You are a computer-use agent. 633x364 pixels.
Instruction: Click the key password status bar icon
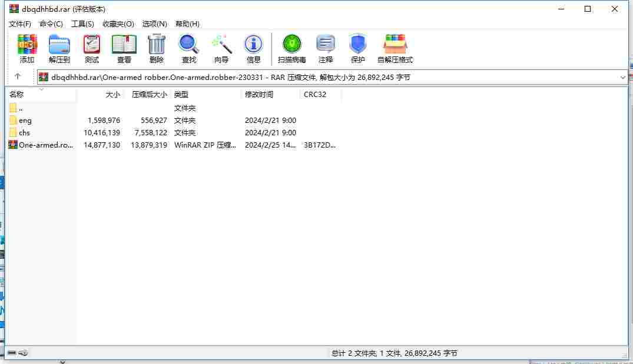click(23, 353)
